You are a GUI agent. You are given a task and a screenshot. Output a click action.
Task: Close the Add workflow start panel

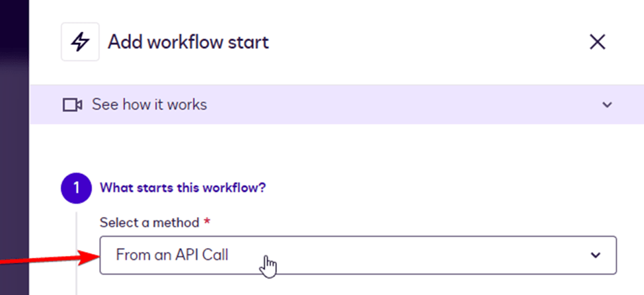pos(597,42)
